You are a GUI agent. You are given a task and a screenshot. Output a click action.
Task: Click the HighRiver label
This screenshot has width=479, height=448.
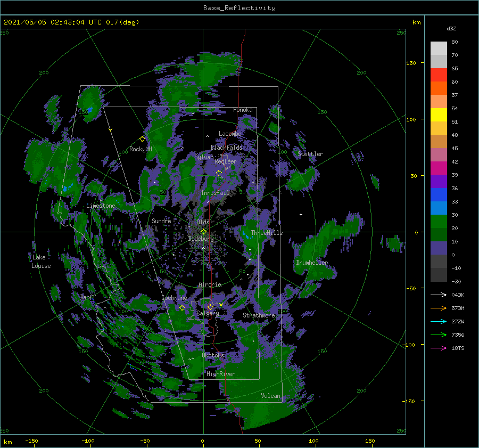coord(221,374)
